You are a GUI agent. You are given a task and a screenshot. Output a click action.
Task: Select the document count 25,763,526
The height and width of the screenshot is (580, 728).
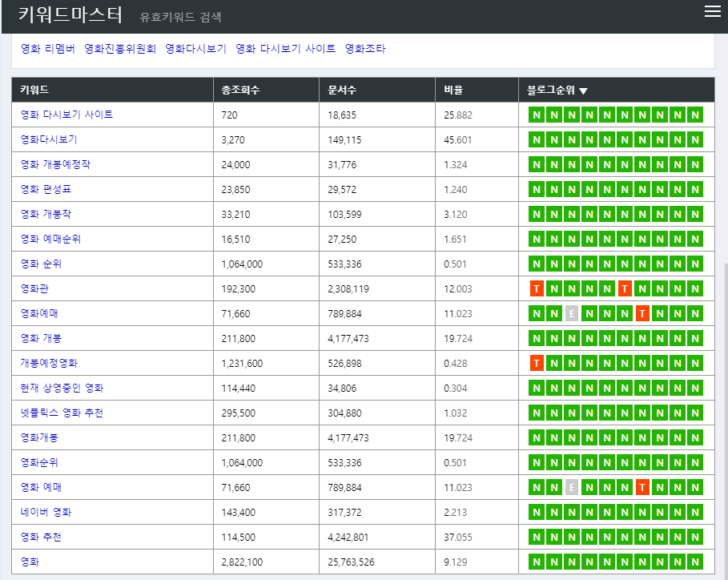351,562
